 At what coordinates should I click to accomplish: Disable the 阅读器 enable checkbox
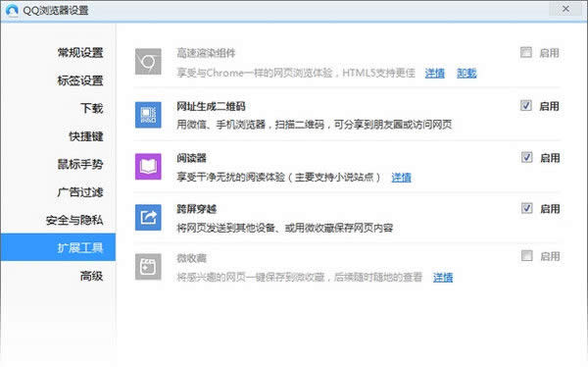(x=526, y=157)
